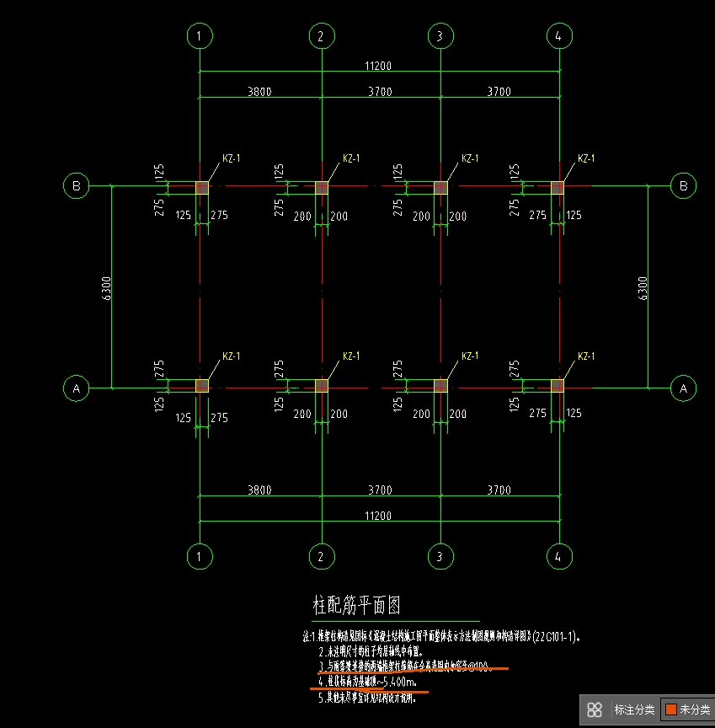Select left-side axis bubble B
This screenshot has width=715, height=728.
click(76, 185)
